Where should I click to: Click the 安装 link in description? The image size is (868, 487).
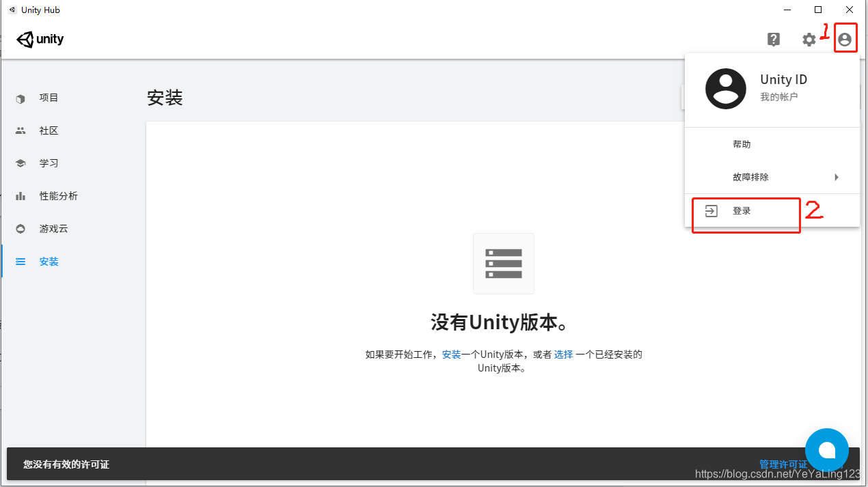451,354
